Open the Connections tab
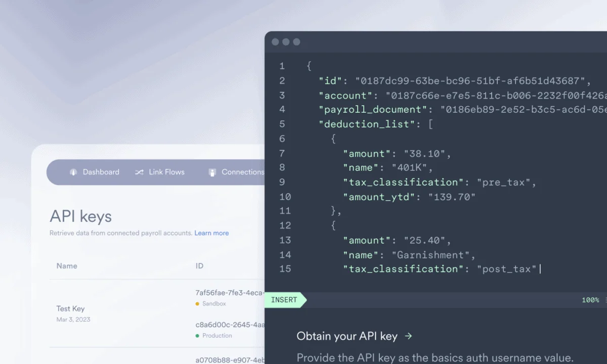Screen dimensions: 607x364 point(236,172)
